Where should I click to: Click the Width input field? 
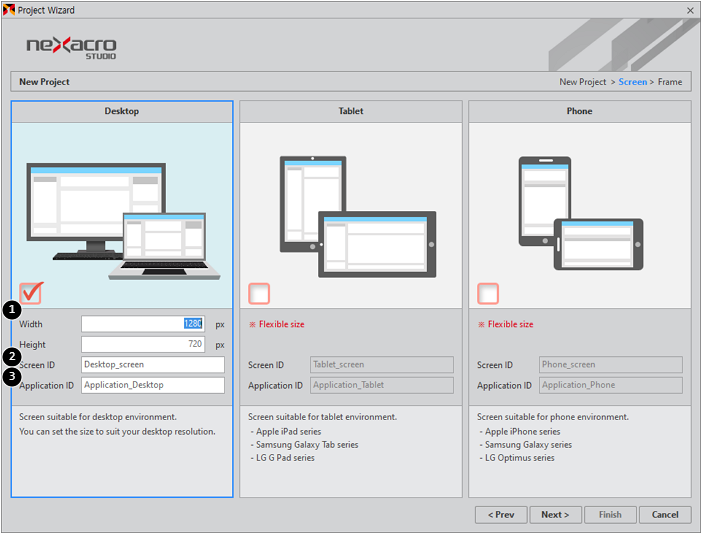point(143,324)
